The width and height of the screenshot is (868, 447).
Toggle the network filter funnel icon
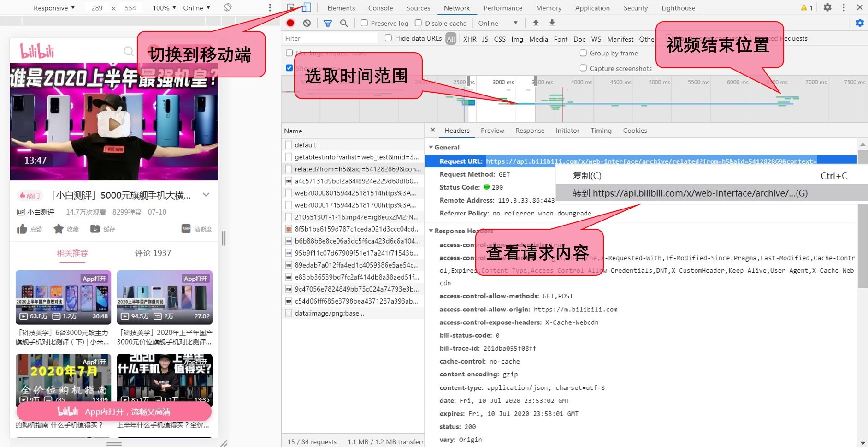(328, 23)
